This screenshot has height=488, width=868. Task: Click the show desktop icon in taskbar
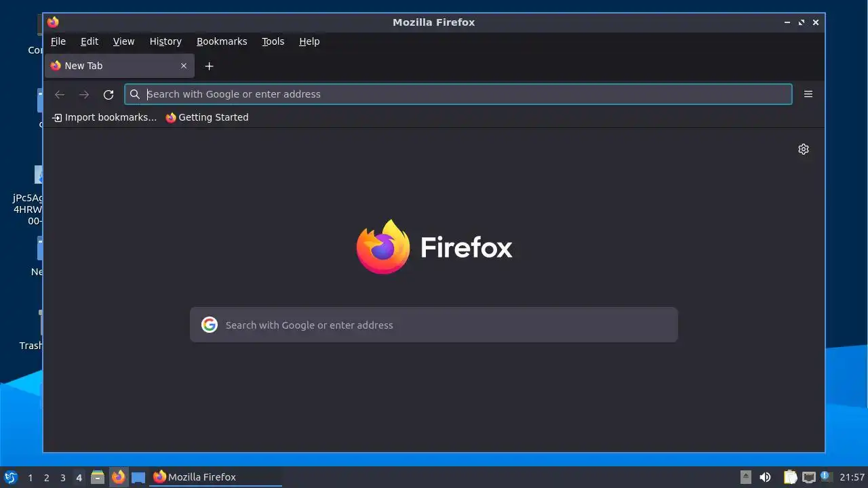[138, 477]
